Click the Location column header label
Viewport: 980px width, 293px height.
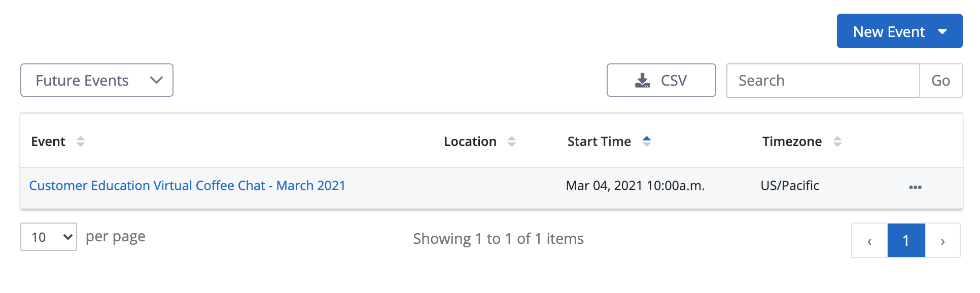point(470,141)
